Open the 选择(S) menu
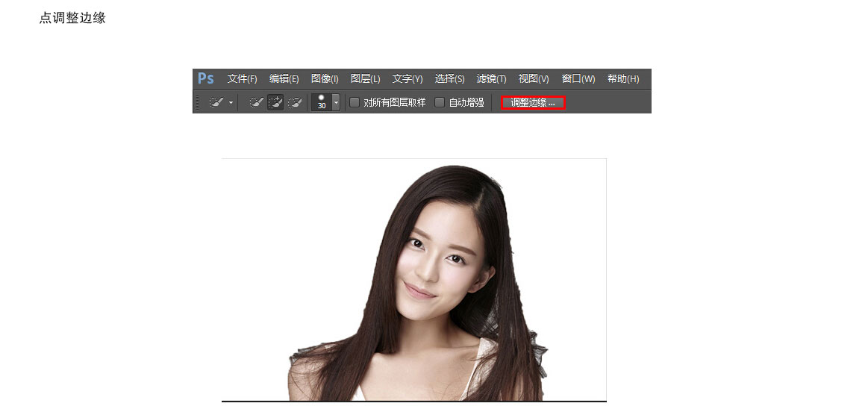 tap(449, 79)
